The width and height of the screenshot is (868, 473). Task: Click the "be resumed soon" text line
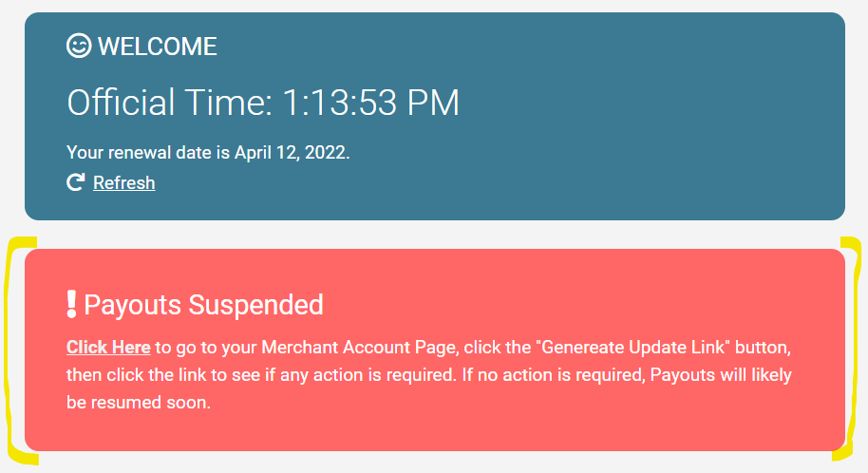point(138,403)
